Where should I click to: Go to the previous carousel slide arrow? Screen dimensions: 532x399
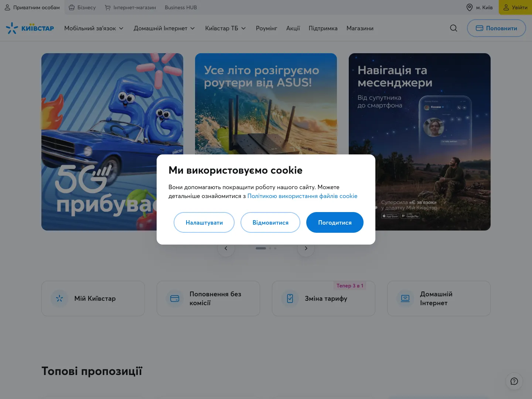[226, 248]
